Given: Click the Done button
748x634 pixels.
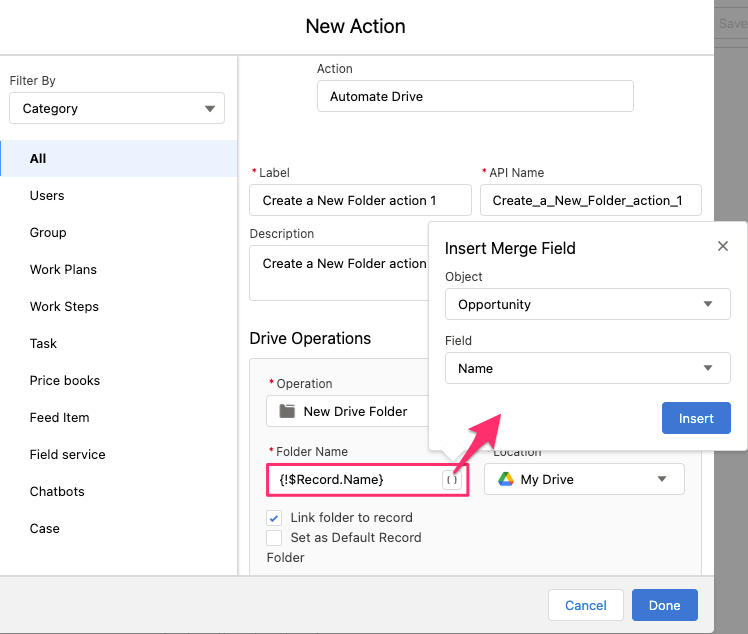Looking at the screenshot, I should coord(664,605).
